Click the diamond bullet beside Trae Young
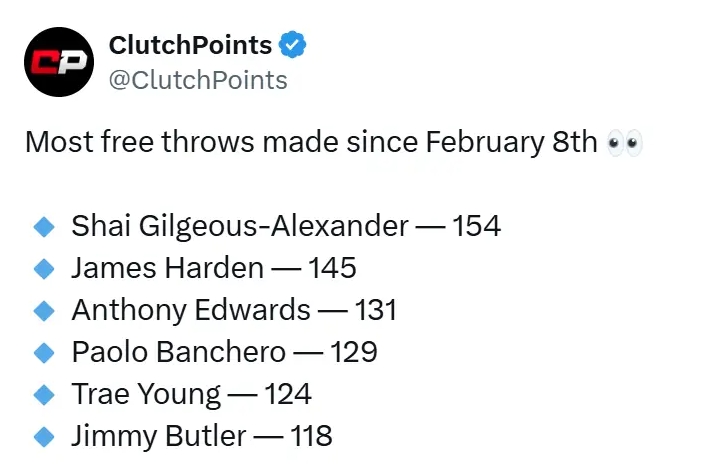The height and width of the screenshot is (469, 717). click(43, 394)
